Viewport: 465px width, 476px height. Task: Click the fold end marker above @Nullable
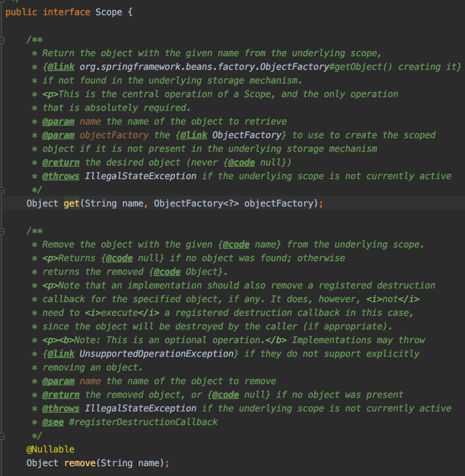[2, 436]
